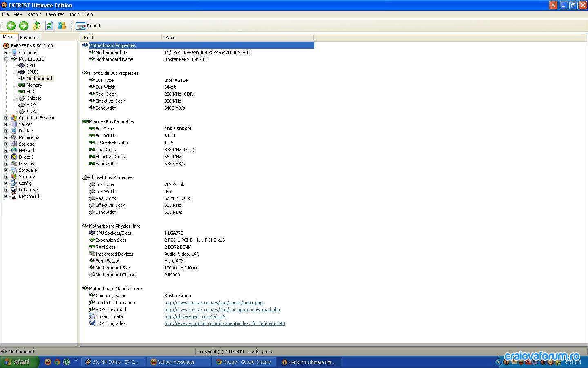588x368 pixels.
Task: Click the Security shield icon in tree
Action: [14, 177]
